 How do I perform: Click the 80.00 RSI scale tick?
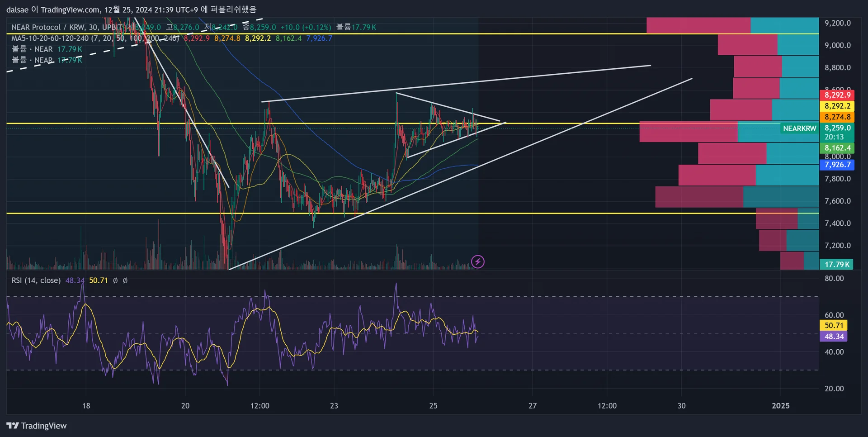click(834, 278)
